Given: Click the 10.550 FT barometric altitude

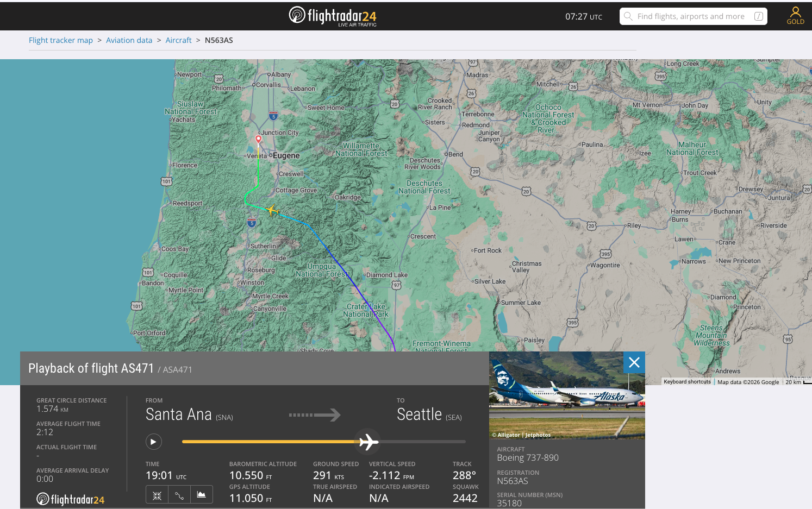Looking at the screenshot, I should pos(251,475).
